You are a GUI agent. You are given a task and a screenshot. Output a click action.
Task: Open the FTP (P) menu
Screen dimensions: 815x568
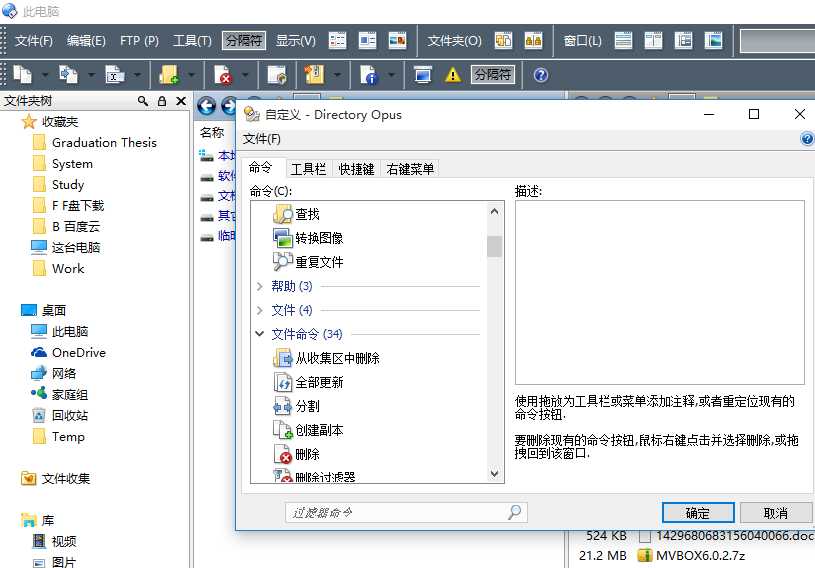coord(139,41)
